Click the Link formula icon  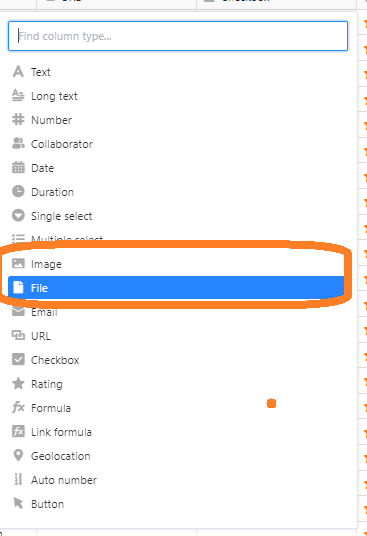(x=18, y=431)
